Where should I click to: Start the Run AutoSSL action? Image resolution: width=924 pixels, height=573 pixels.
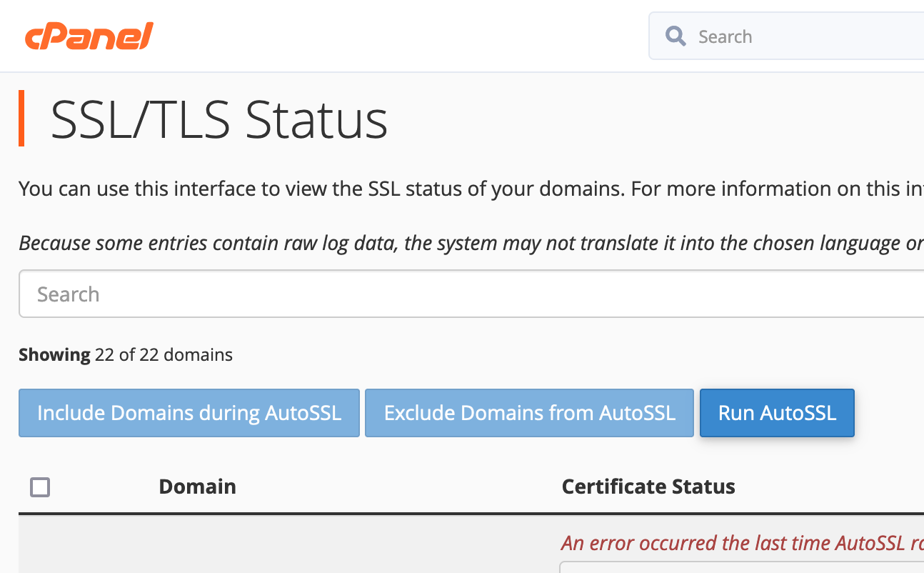777,413
